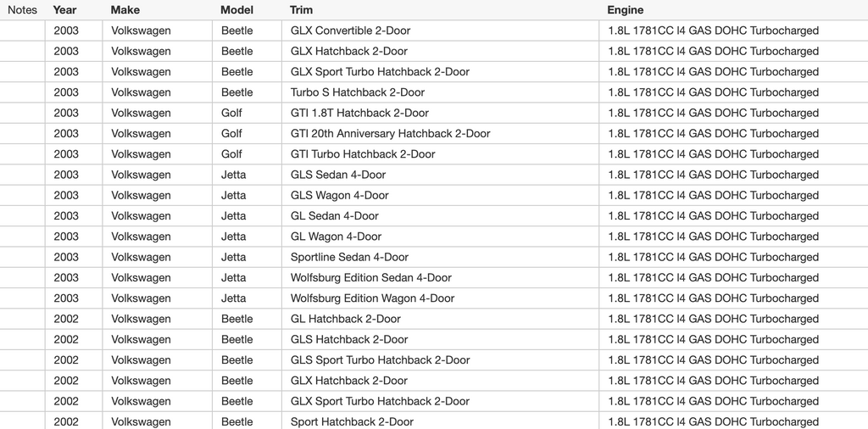Select the Model column header
This screenshot has height=429, width=868.
click(x=236, y=10)
